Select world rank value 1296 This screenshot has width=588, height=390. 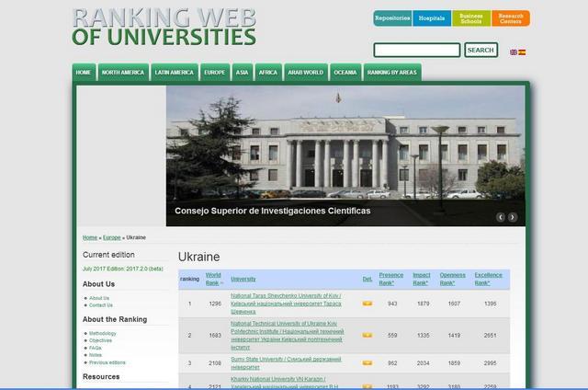(x=215, y=304)
